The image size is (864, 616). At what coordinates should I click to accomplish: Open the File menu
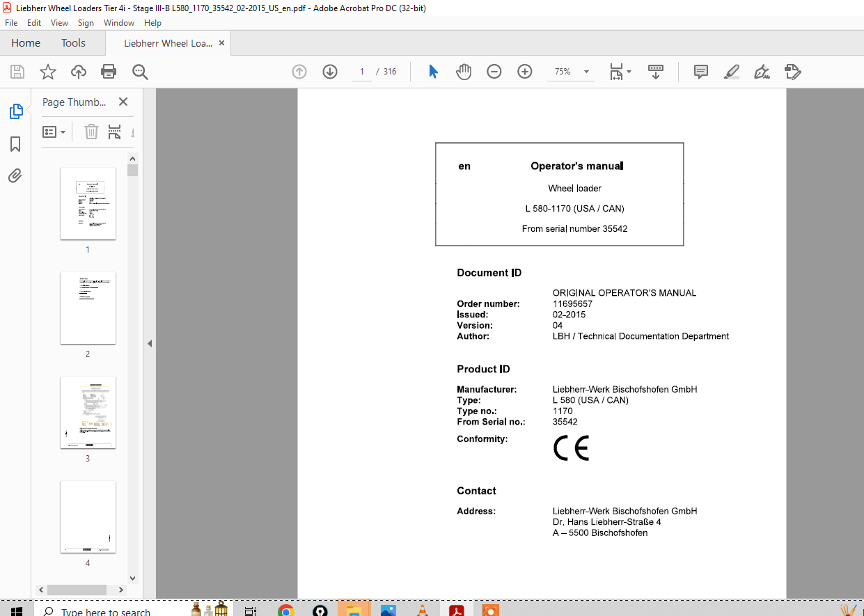[11, 23]
